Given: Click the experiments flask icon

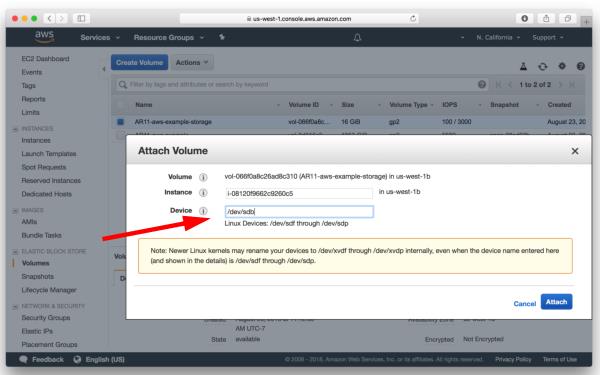Looking at the screenshot, I should pos(523,67).
